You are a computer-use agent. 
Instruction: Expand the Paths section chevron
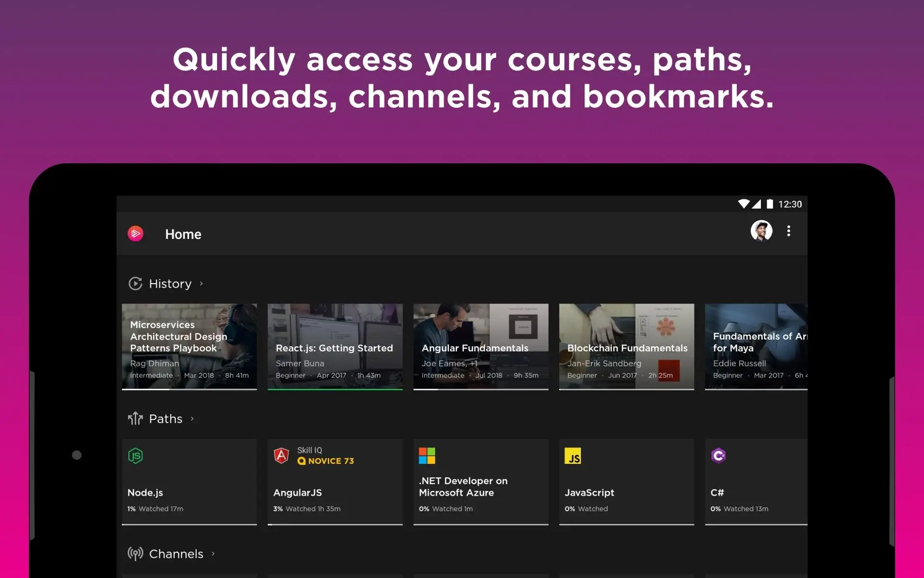click(192, 419)
